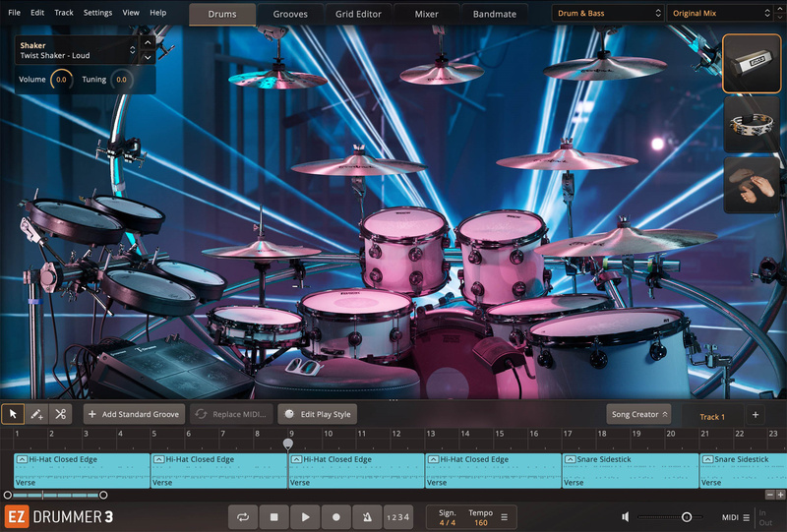Click Add Standard Groove button
This screenshot has width=787, height=532.
134,415
